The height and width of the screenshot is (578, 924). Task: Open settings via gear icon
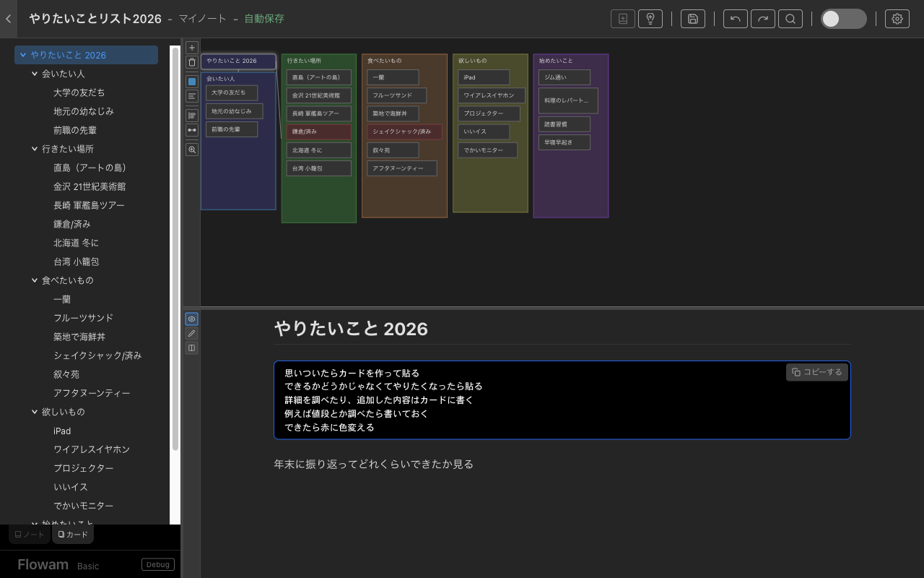click(897, 19)
